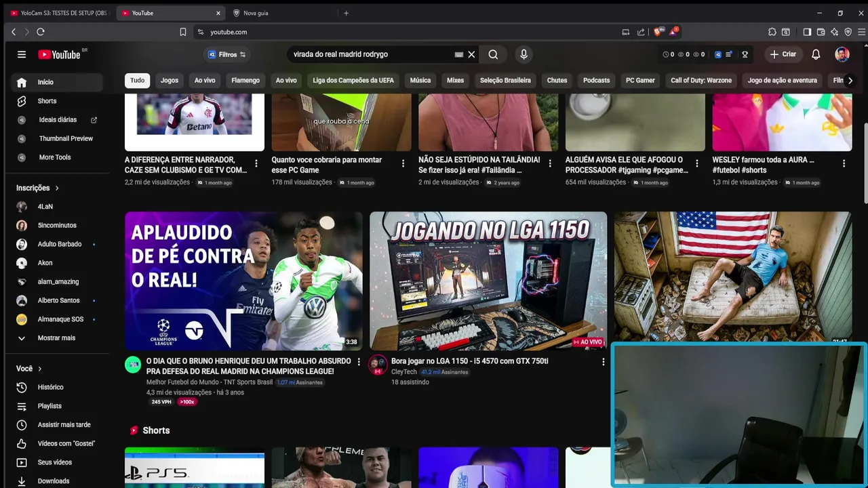Open a new browser tab plus button
The width and height of the screenshot is (868, 488).
pyautogui.click(x=346, y=13)
